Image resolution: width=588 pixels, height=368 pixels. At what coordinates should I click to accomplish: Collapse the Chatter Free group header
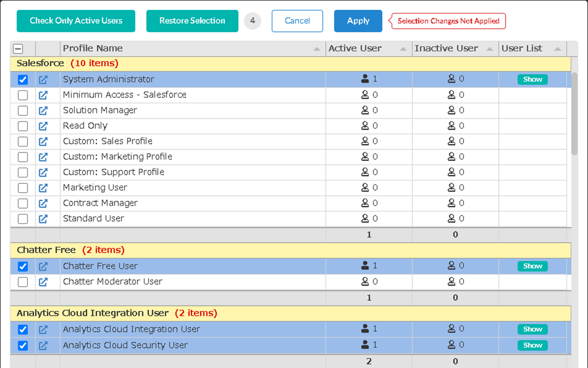click(x=290, y=250)
